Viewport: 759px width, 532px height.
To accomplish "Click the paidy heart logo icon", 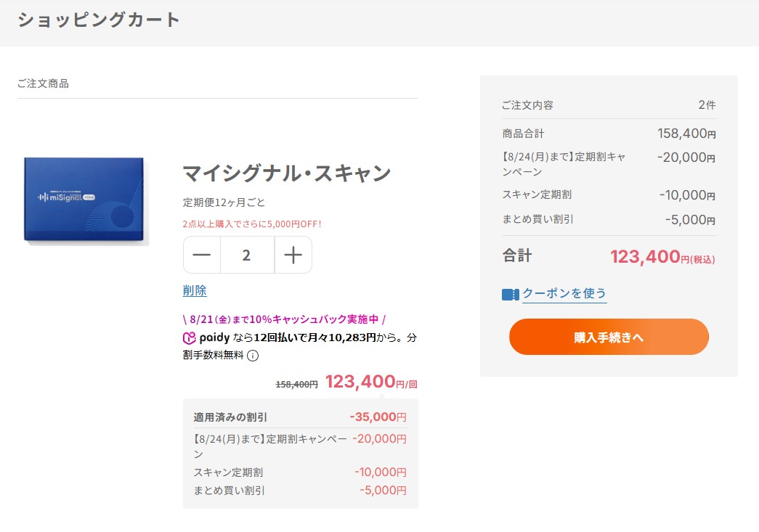I will pyautogui.click(x=190, y=338).
